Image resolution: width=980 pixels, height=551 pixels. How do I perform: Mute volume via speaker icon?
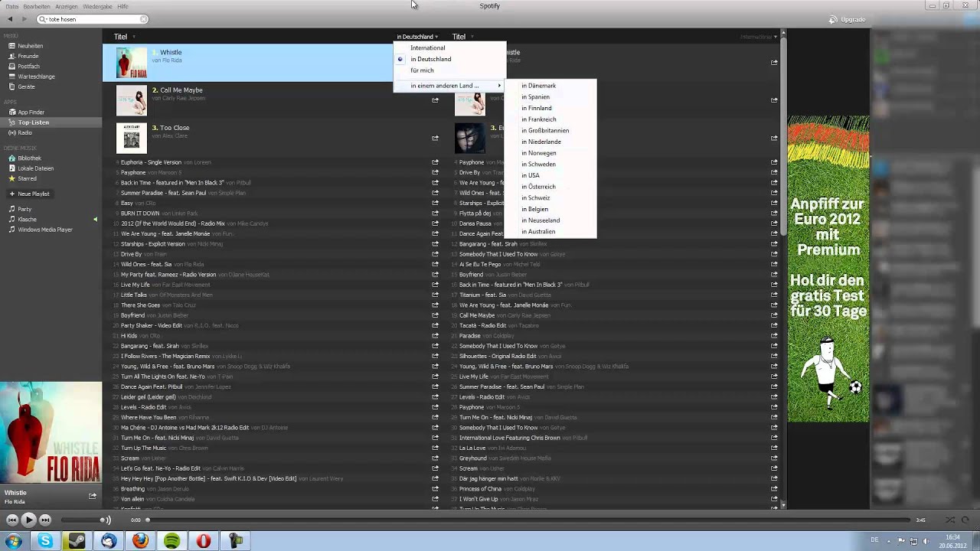107,520
